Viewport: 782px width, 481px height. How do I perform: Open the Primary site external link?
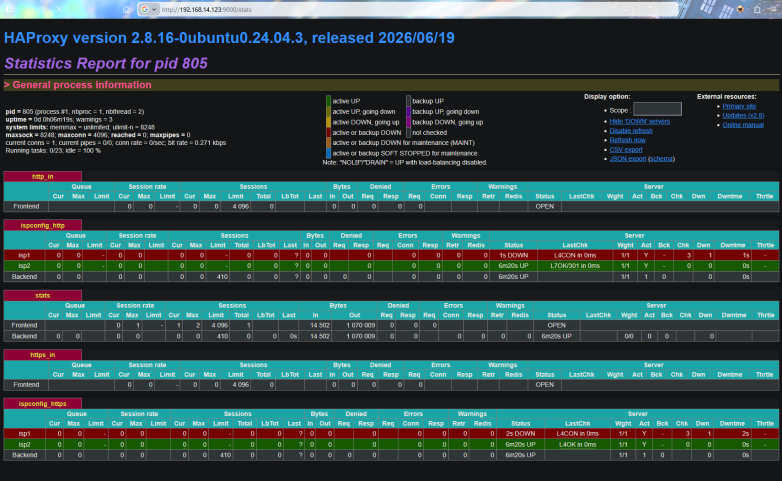739,106
